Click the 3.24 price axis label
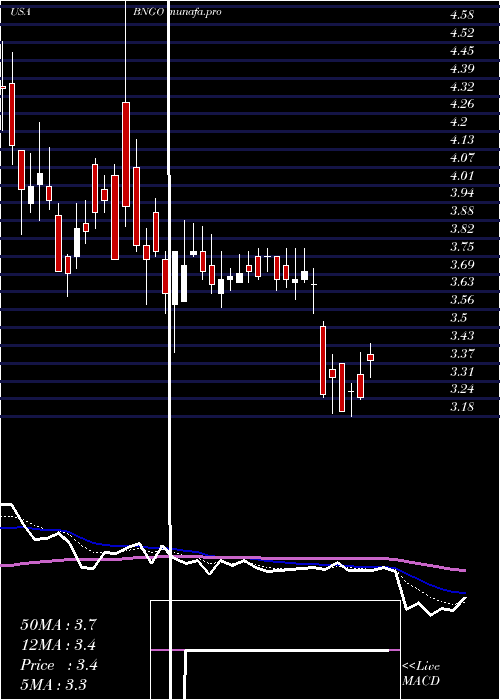This screenshot has width=500, height=700. (462, 388)
